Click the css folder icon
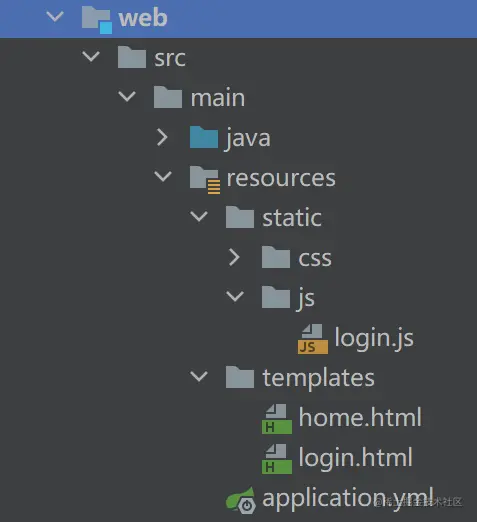The image size is (477, 522). click(x=276, y=257)
